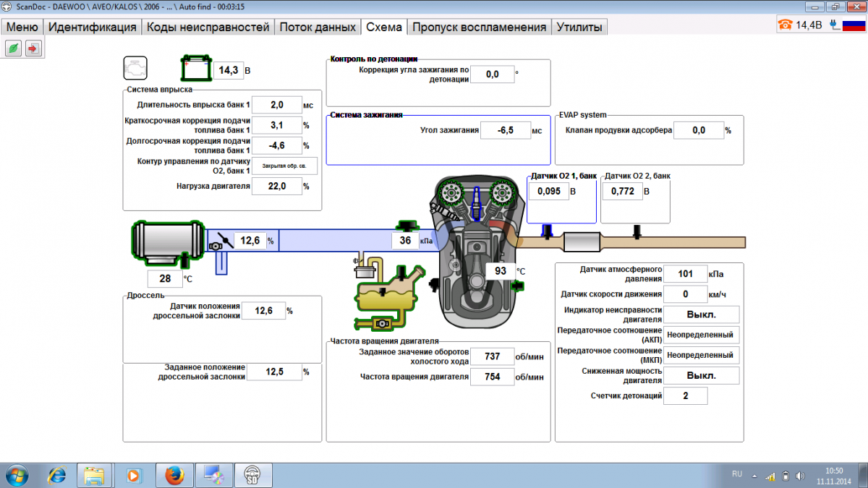Click the red arrow exit toolbar icon
This screenshot has width=868, height=488.
point(33,48)
